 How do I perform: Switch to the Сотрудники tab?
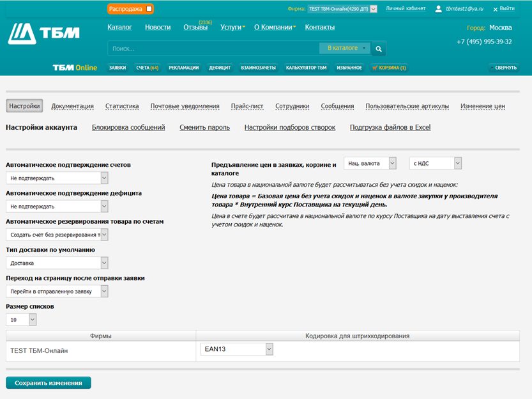pyautogui.click(x=292, y=106)
